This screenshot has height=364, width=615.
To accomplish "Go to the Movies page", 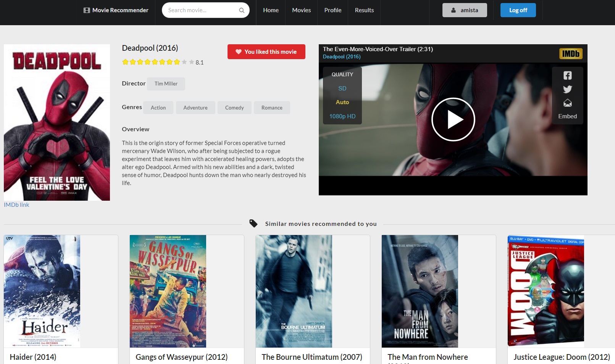I will 302,10.
